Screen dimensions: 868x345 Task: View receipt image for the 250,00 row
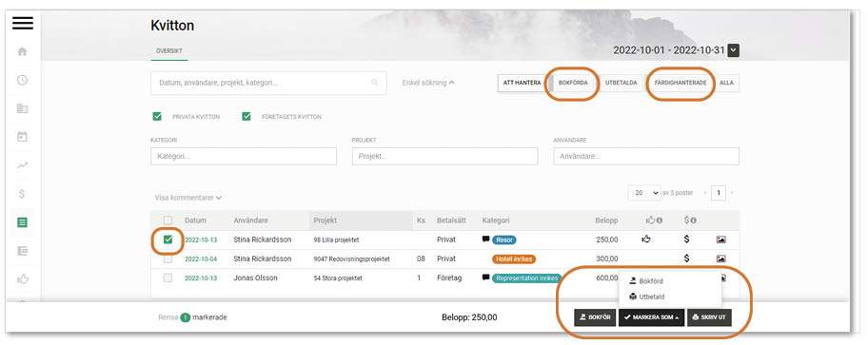(720, 240)
